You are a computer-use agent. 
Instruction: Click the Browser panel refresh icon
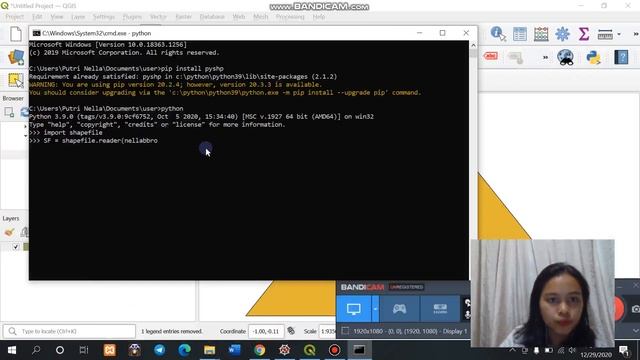pyautogui.click(x=24, y=112)
